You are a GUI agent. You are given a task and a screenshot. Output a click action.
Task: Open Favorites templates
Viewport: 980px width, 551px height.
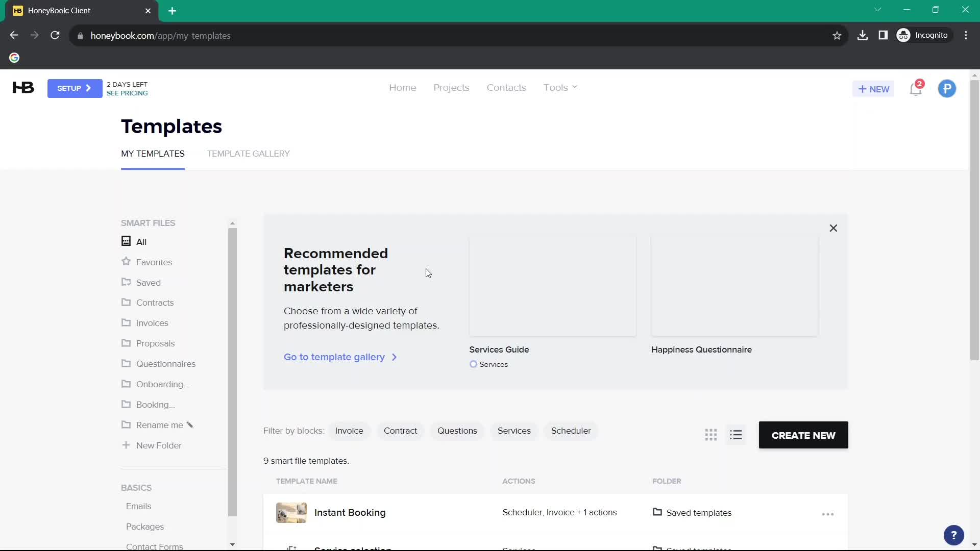146,262
